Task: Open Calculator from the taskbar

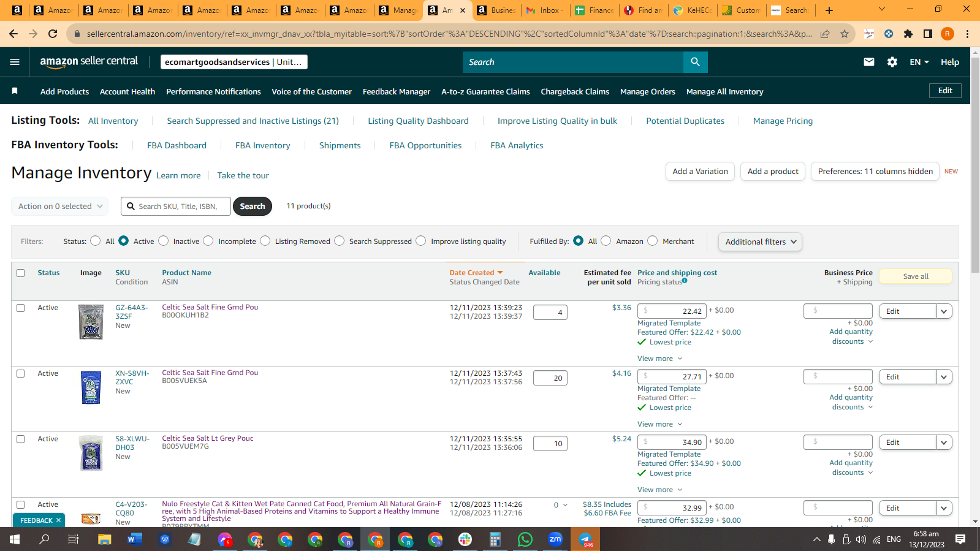Action: coord(495,539)
